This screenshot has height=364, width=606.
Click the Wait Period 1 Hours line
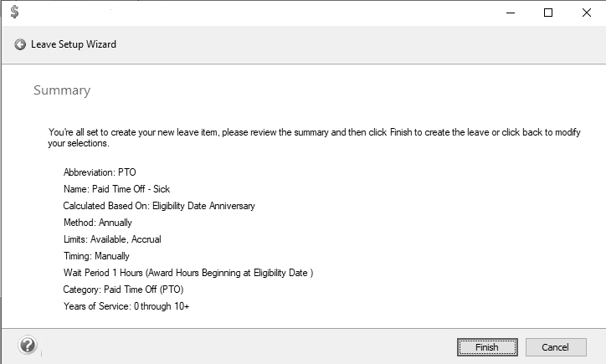pyautogui.click(x=188, y=273)
